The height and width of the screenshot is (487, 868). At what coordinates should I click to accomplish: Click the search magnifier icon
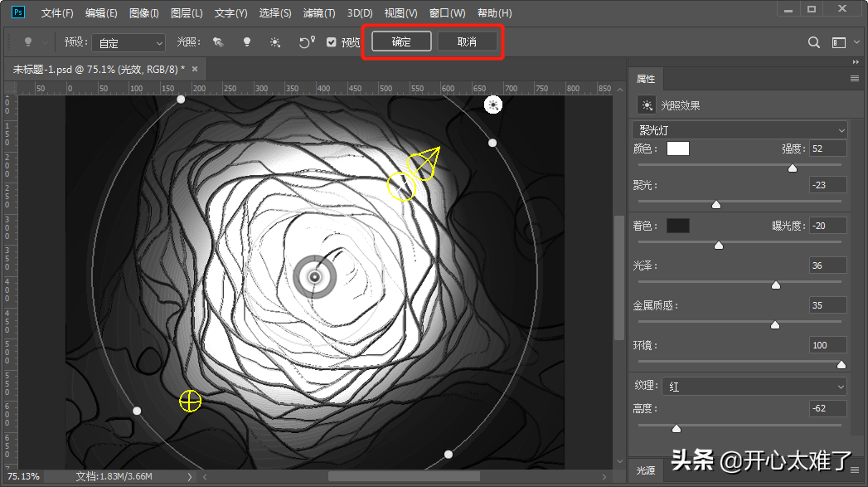click(814, 42)
